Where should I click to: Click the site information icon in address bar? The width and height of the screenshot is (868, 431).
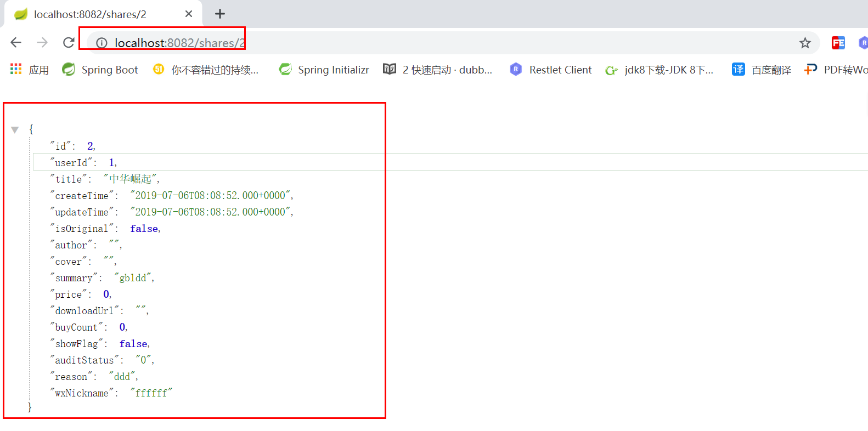click(x=102, y=43)
